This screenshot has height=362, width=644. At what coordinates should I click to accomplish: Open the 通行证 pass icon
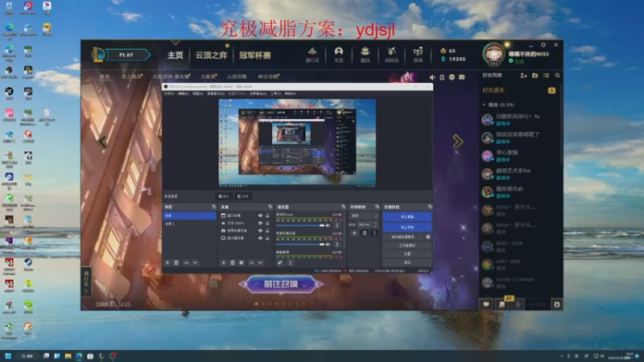point(312,55)
